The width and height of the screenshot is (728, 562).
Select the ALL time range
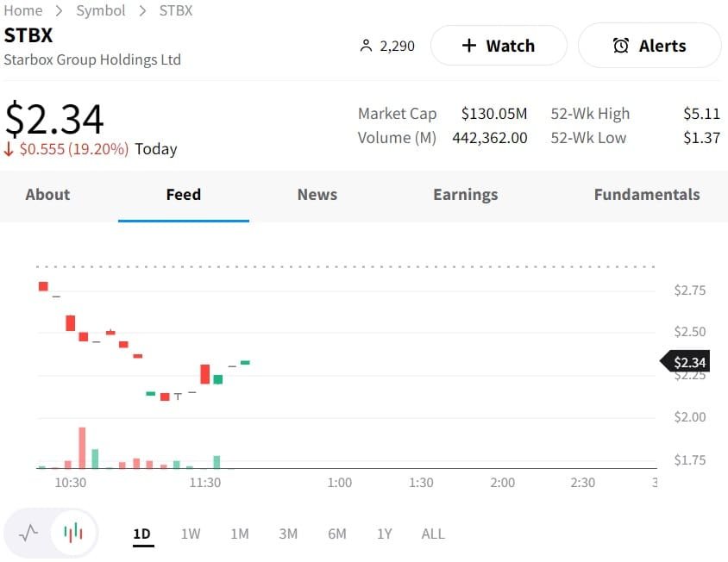[x=433, y=534]
